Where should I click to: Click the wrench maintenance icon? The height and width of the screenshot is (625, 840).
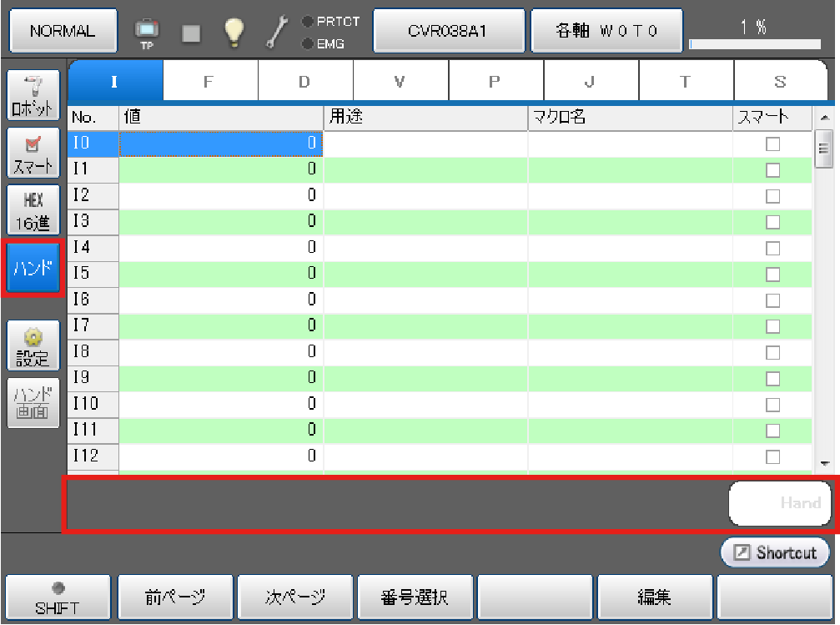pyautogui.click(x=275, y=33)
